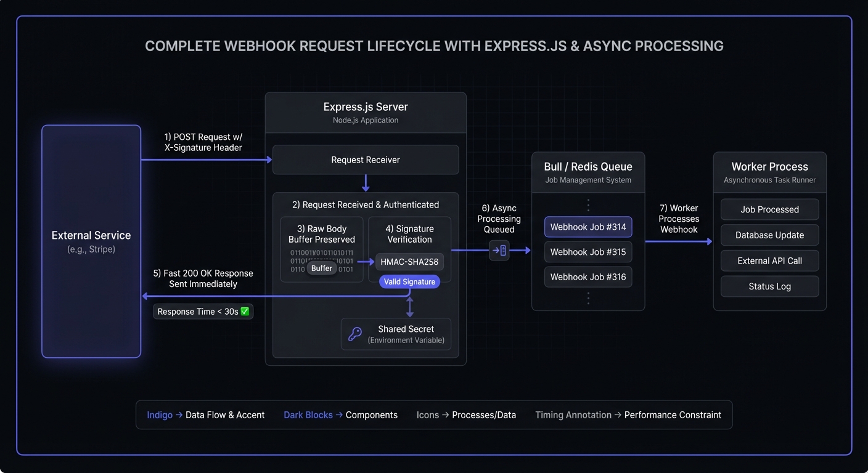
Task: Click the HMAC-SHA256 block
Action: pos(409,262)
